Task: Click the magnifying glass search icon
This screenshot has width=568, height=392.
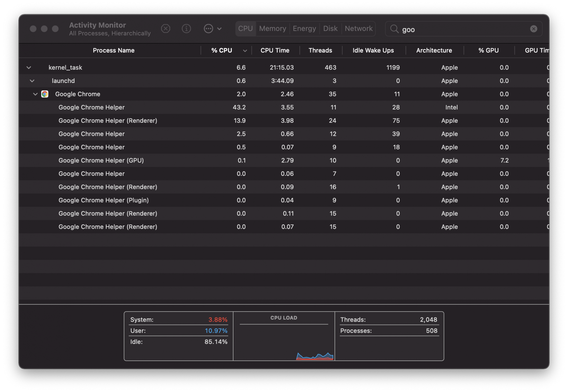Action: (x=394, y=29)
